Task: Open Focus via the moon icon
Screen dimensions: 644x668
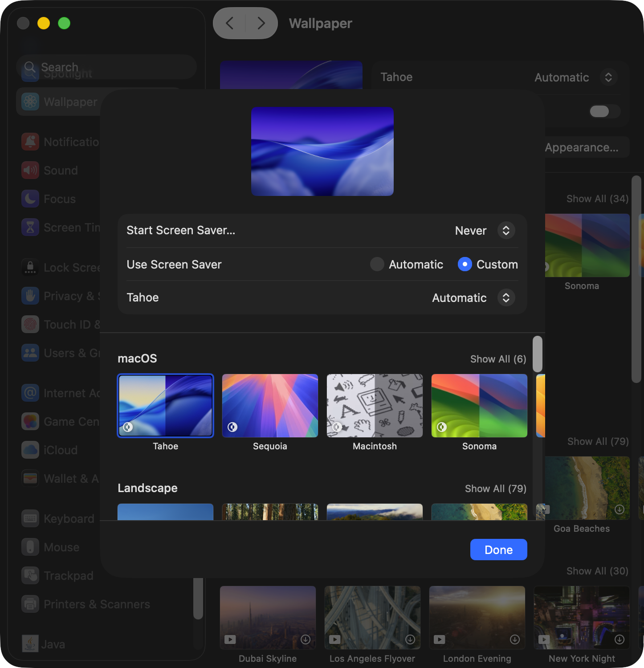Action: tap(30, 199)
